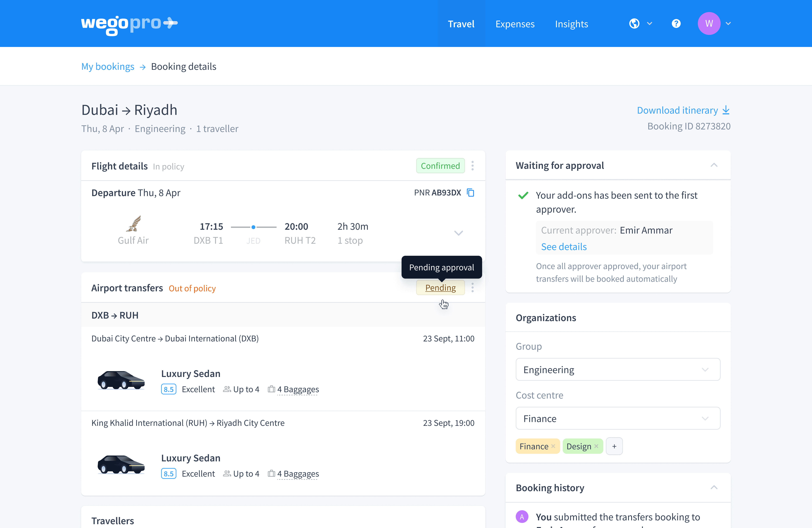
Task: Click the W user avatar
Action: click(x=709, y=23)
